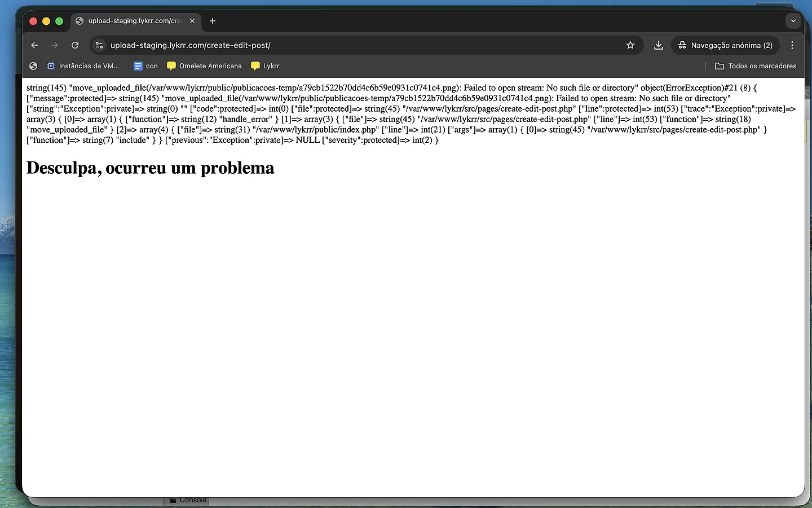Click the globe bookmark icon
Screen dimensions: 812x508
(x=33, y=66)
